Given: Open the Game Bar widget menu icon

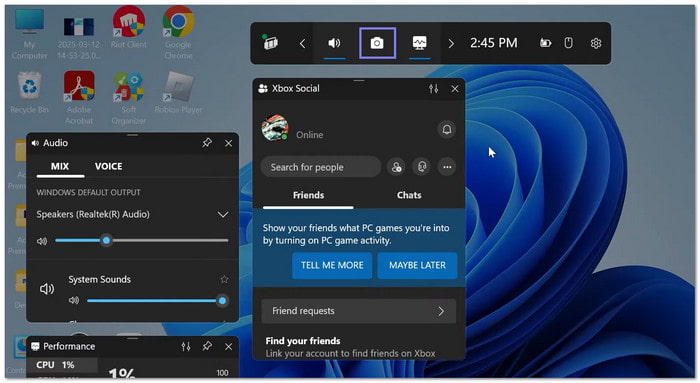Looking at the screenshot, I should tap(270, 43).
